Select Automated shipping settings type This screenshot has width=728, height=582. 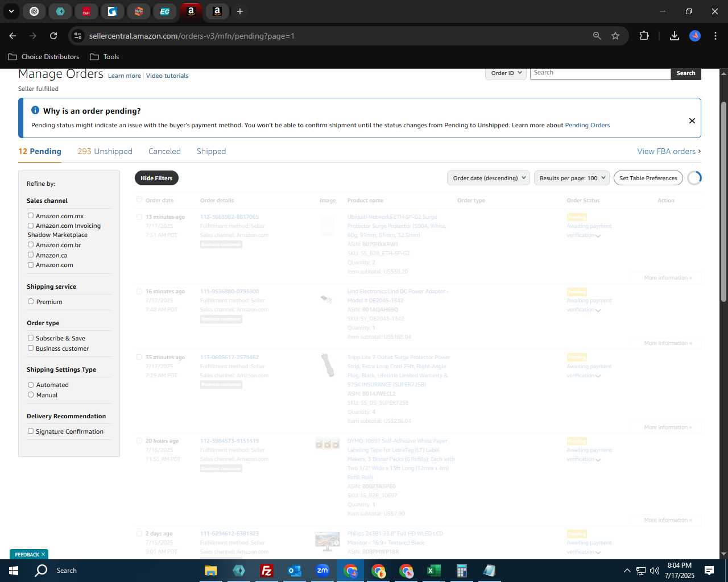31,384
